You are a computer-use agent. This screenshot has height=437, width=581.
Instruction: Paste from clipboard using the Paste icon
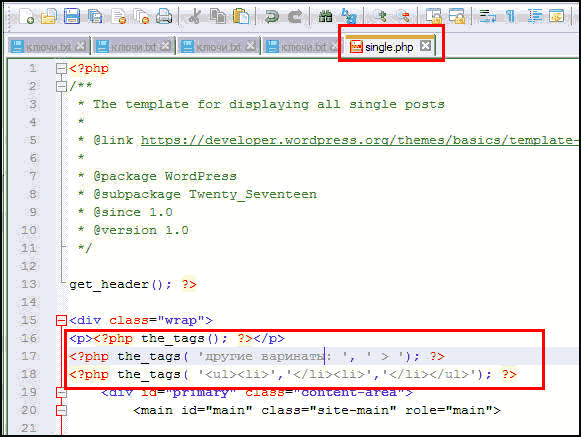tap(240, 16)
